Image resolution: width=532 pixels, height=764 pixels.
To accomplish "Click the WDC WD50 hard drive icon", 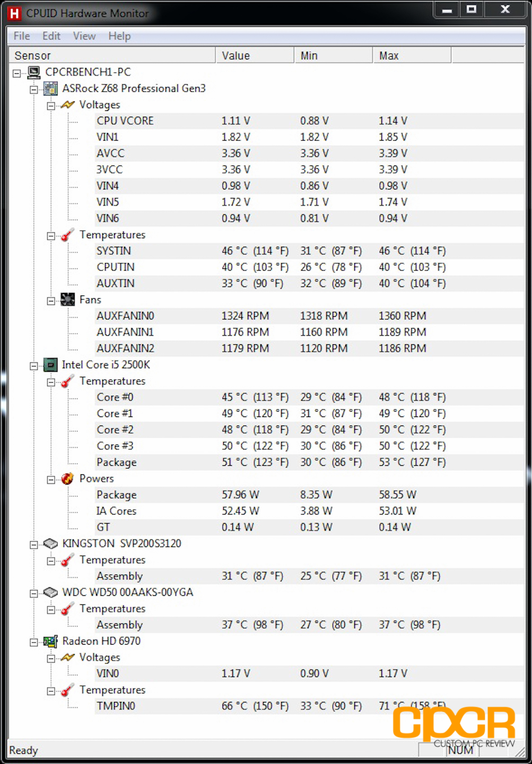I will pyautogui.click(x=50, y=593).
